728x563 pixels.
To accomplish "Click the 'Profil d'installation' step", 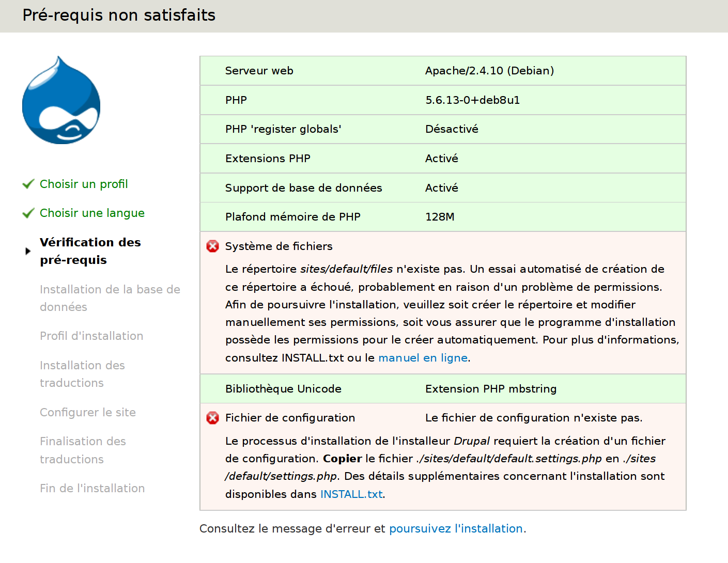I will (91, 336).
